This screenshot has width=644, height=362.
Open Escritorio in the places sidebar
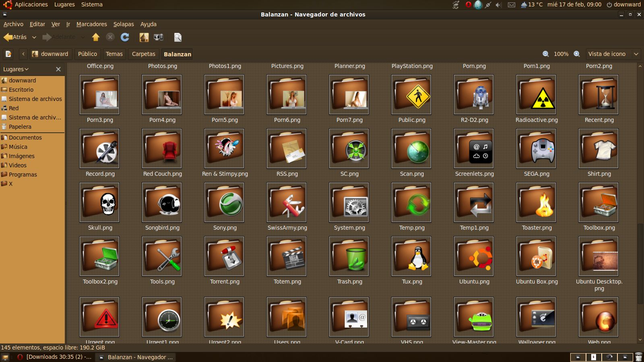tap(32, 90)
